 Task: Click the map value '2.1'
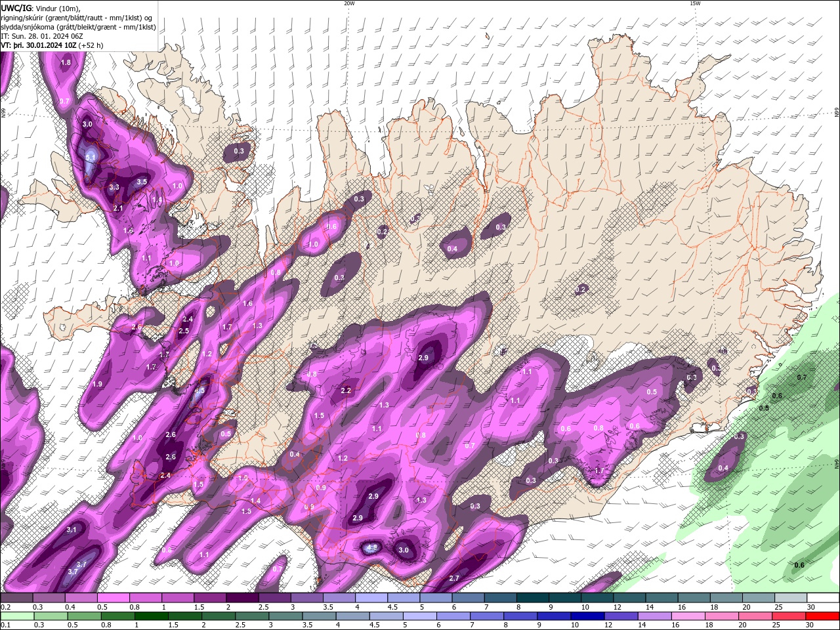tap(119, 208)
